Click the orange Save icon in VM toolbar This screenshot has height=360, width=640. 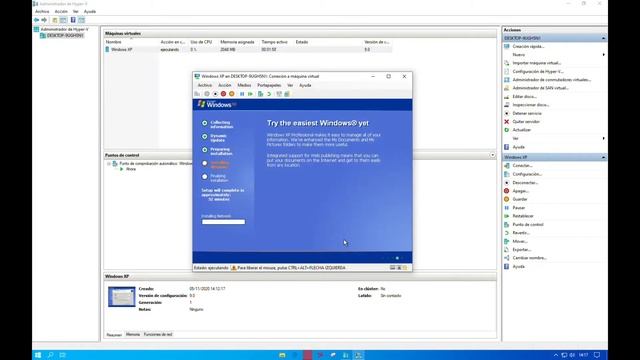231,94
